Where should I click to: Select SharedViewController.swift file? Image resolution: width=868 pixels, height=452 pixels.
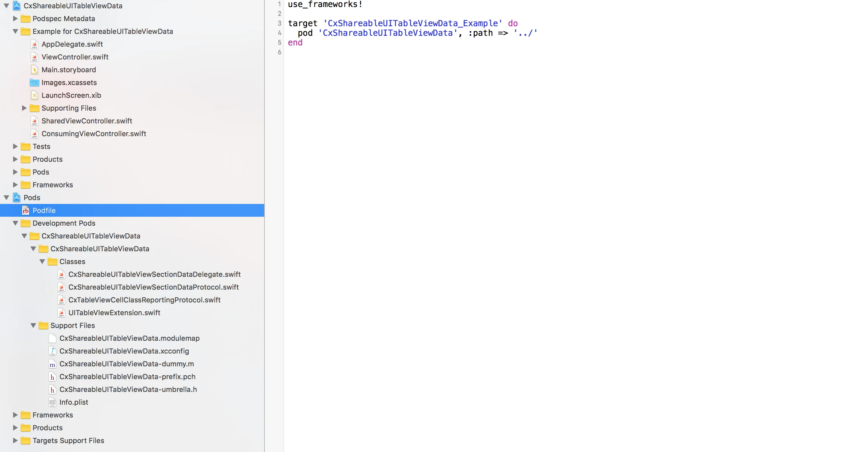tap(87, 121)
